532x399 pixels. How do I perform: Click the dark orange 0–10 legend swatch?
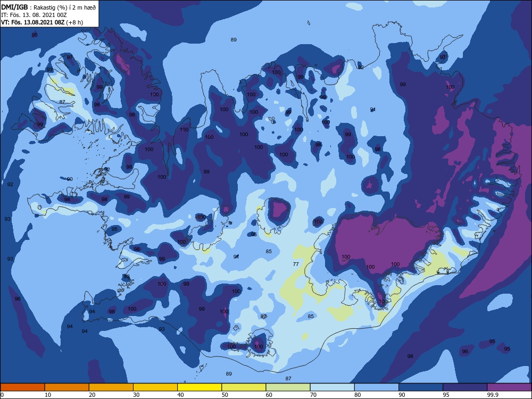(22, 387)
